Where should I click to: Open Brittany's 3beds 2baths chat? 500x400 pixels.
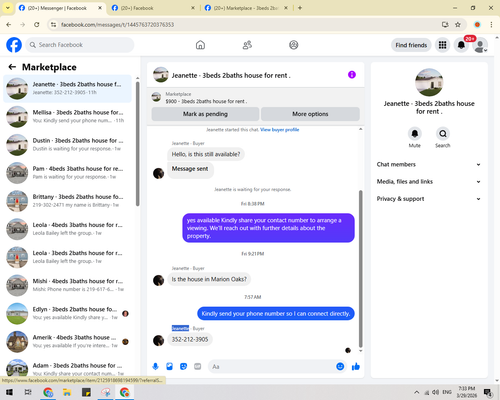pyautogui.click(x=67, y=201)
